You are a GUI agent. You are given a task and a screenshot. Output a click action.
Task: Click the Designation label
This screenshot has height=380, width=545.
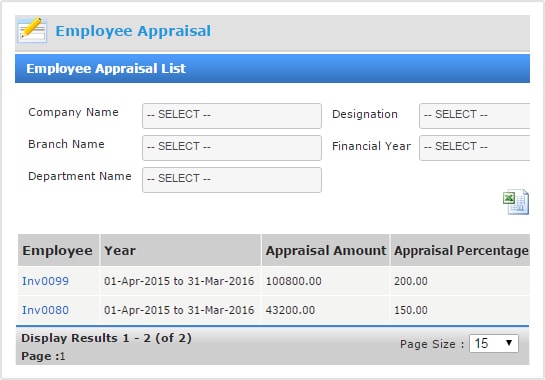[365, 114]
